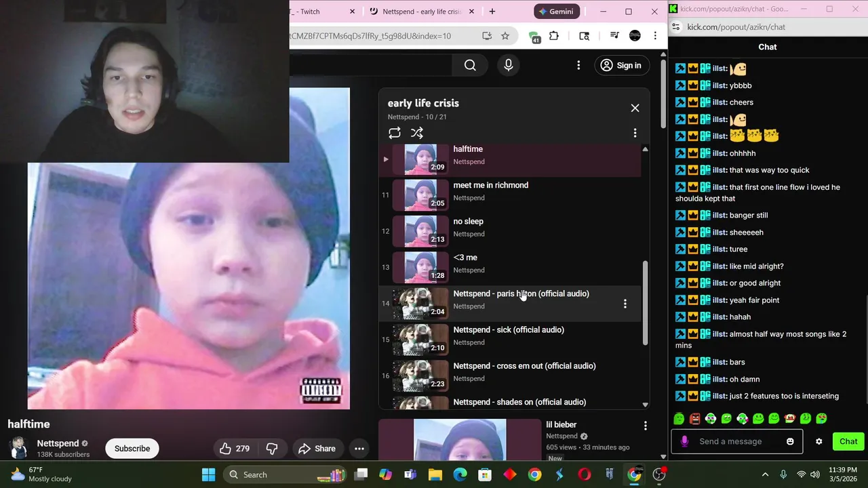Click the green Chat send button
The height and width of the screenshot is (488, 868).
click(848, 441)
